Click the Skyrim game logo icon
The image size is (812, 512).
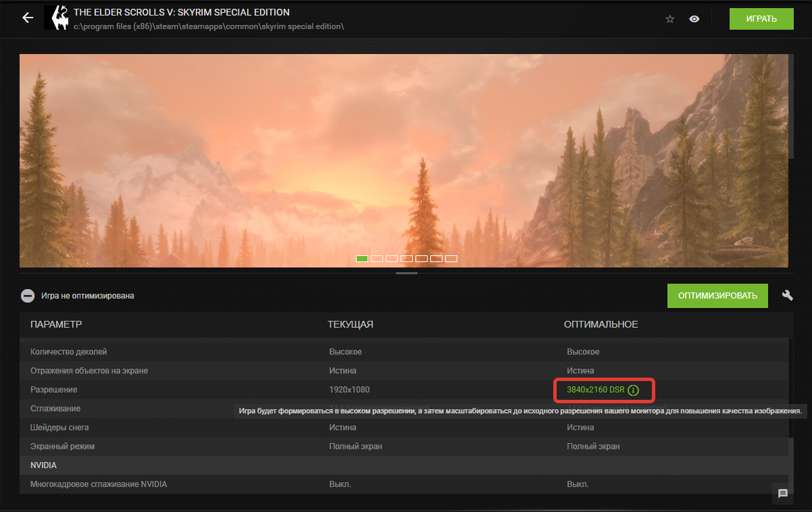click(x=56, y=18)
